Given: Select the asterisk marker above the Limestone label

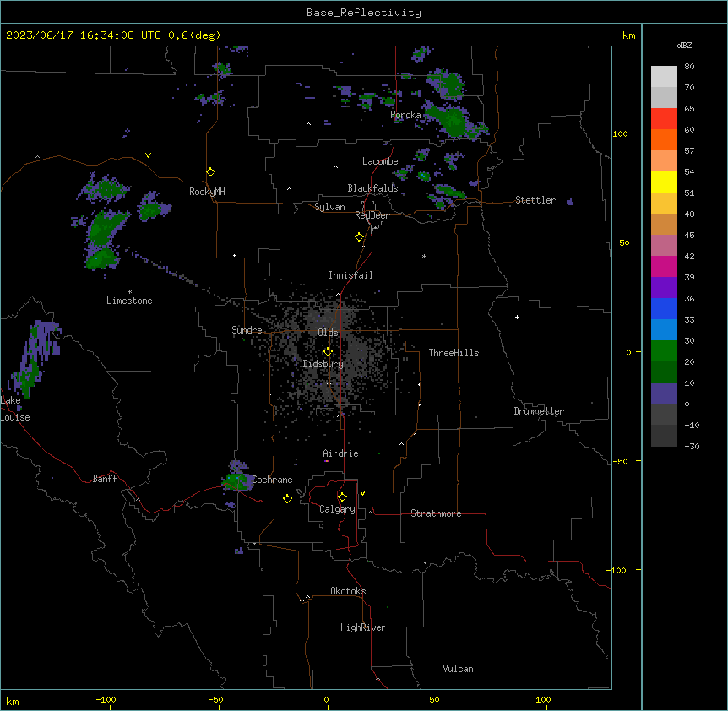Looking at the screenshot, I should (129, 292).
